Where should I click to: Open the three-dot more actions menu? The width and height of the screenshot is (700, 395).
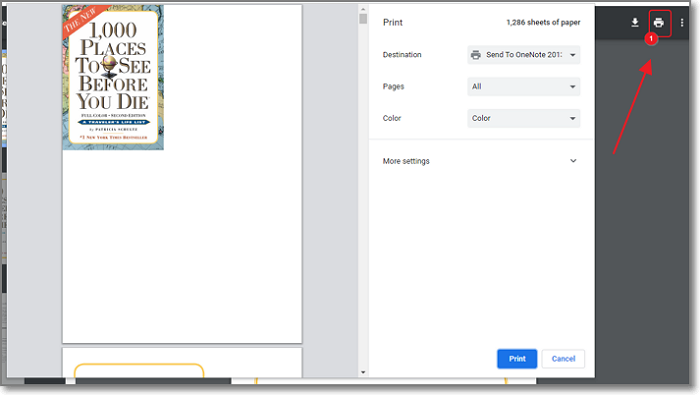[x=682, y=22]
